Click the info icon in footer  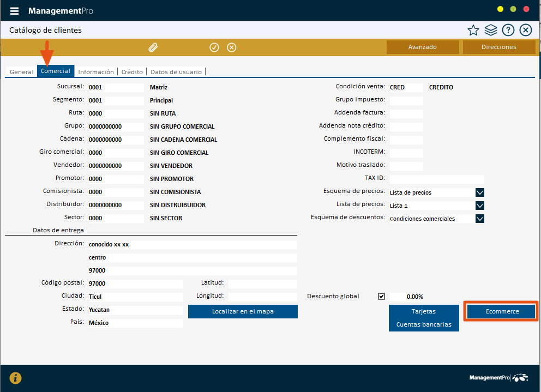[x=15, y=378]
